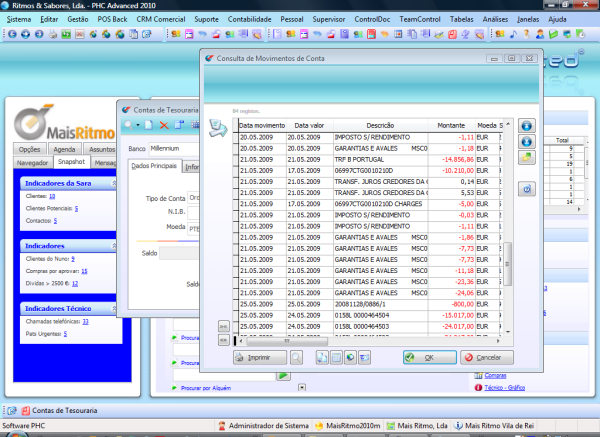The image size is (600, 437).
Task: Select the 20081128/0886/1 description cell
Action: tap(380, 304)
